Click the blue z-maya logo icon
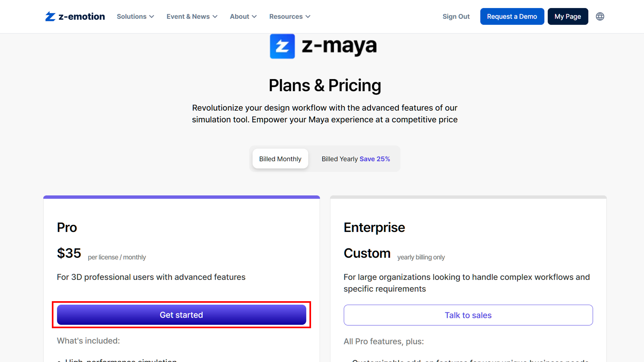Image resolution: width=644 pixels, height=362 pixels. pyautogui.click(x=282, y=46)
